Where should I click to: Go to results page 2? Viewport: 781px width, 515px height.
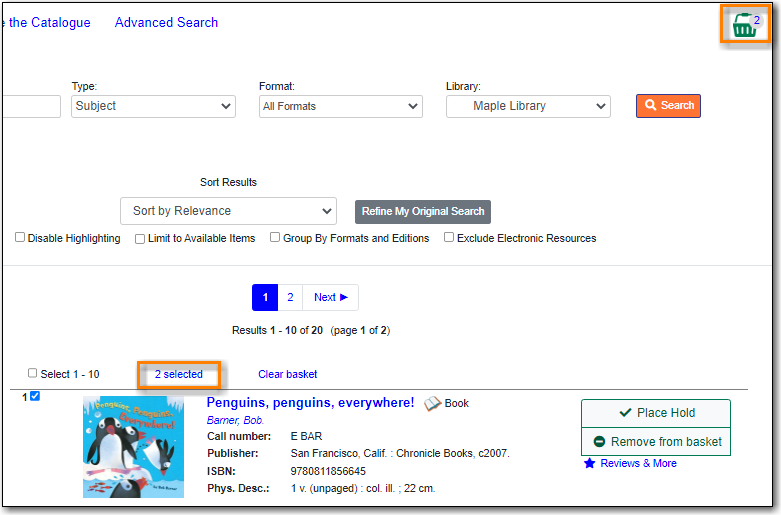(x=290, y=297)
